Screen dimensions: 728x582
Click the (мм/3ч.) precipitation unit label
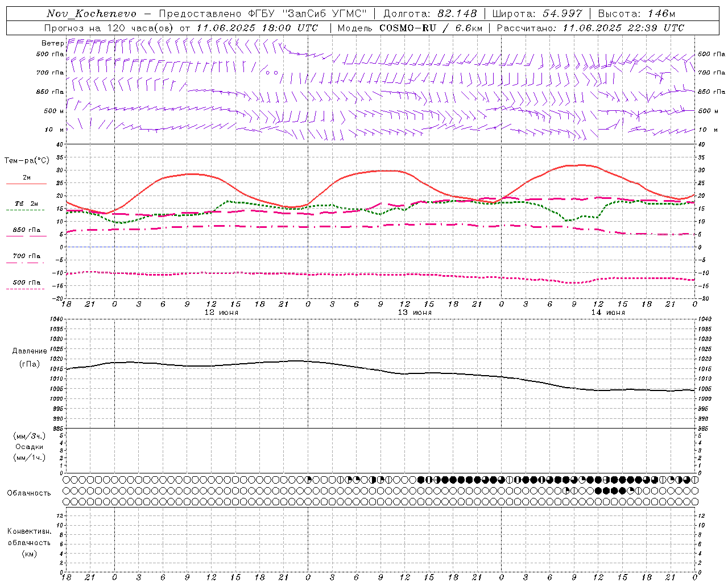(30, 436)
